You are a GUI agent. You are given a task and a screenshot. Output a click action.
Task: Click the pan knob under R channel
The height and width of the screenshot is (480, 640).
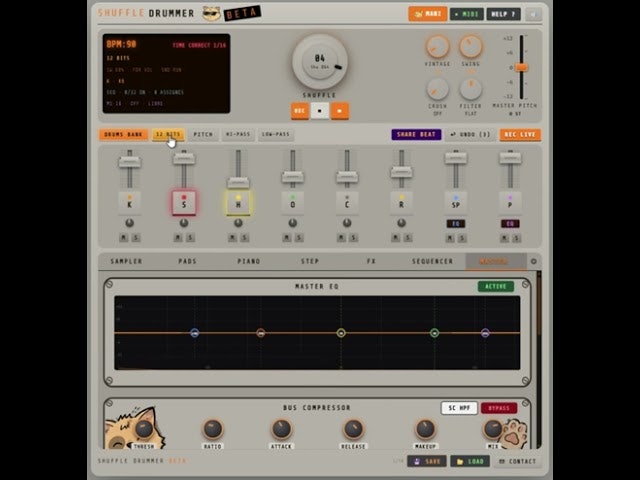pos(401,223)
